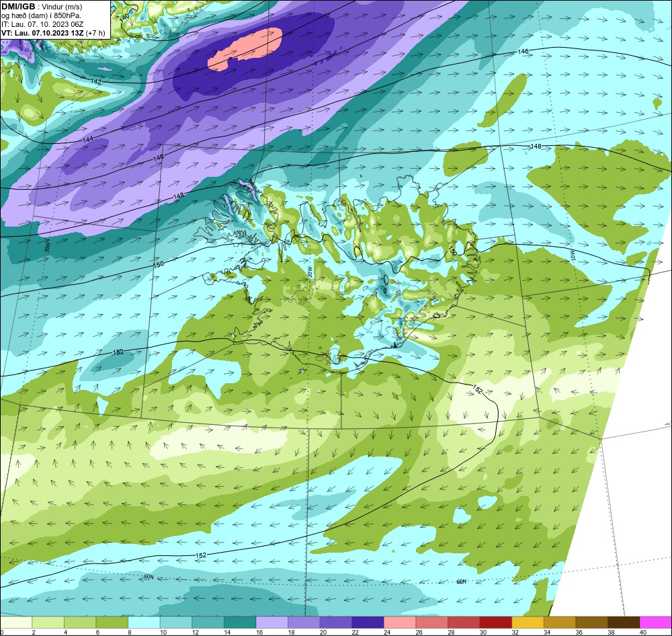672x636 pixels.
Task: Click the yellow-orange 32–34 m/s legend swatch
Action: 528,623
